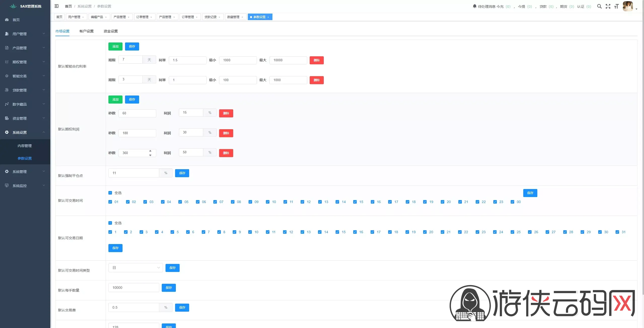Screen dimensions: 644x328
Task: Increase the 360 seconds stepper value
Action: coord(150,151)
